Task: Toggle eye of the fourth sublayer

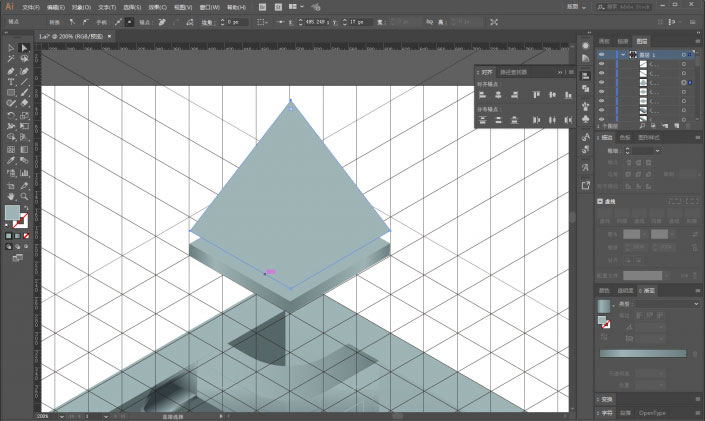Action: 602,92
